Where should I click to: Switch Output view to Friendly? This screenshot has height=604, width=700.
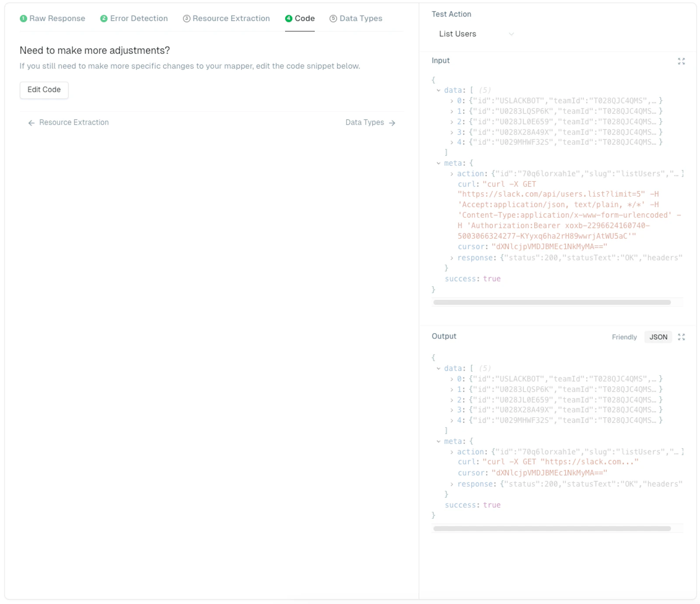[624, 337]
